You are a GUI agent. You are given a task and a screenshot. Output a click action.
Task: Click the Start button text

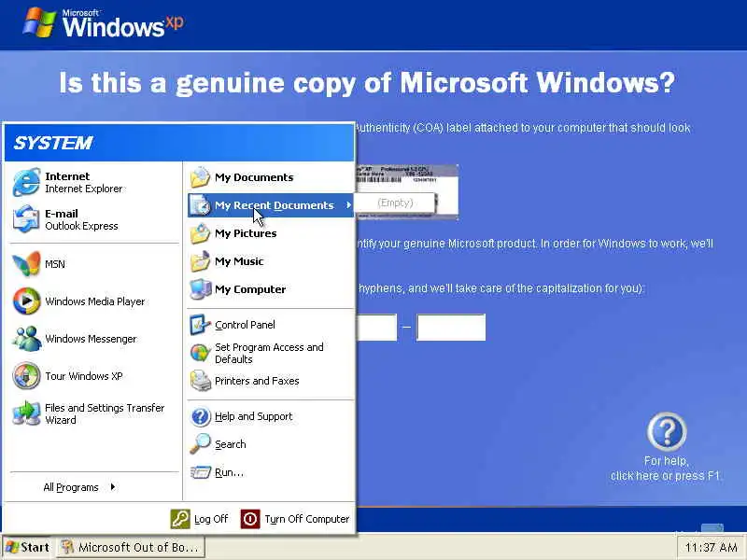pos(35,547)
